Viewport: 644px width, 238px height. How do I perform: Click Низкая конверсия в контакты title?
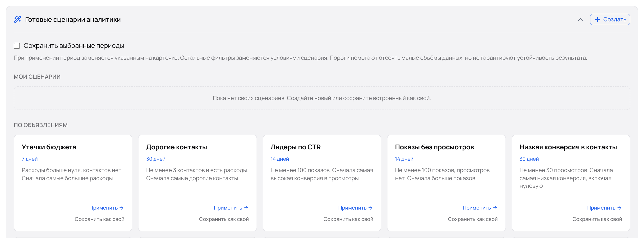point(568,147)
